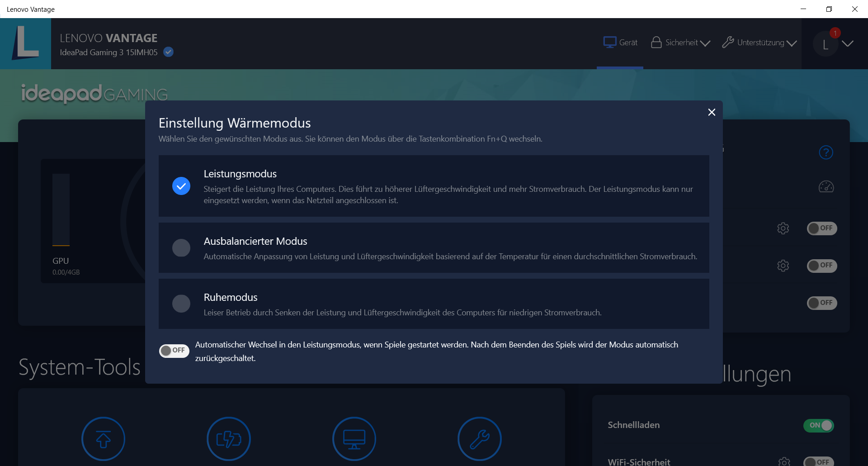Select the Ausbalancierter Modus radio option
Screen dimensions: 868x466
coord(181,248)
